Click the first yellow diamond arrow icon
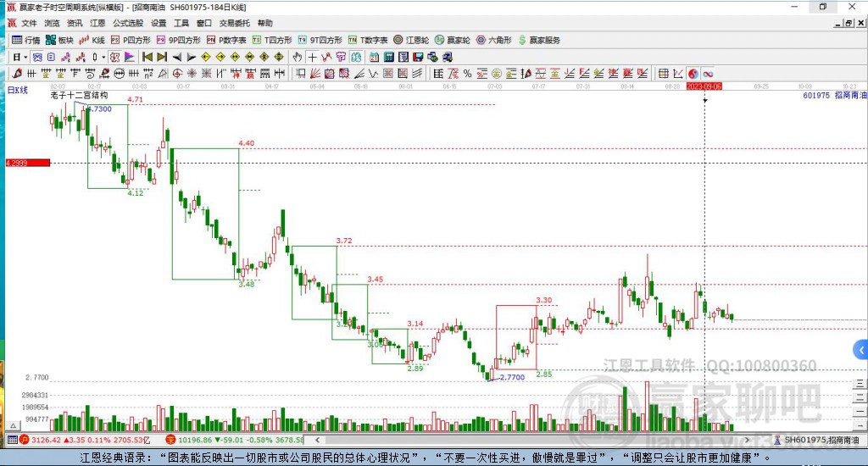 205,57
